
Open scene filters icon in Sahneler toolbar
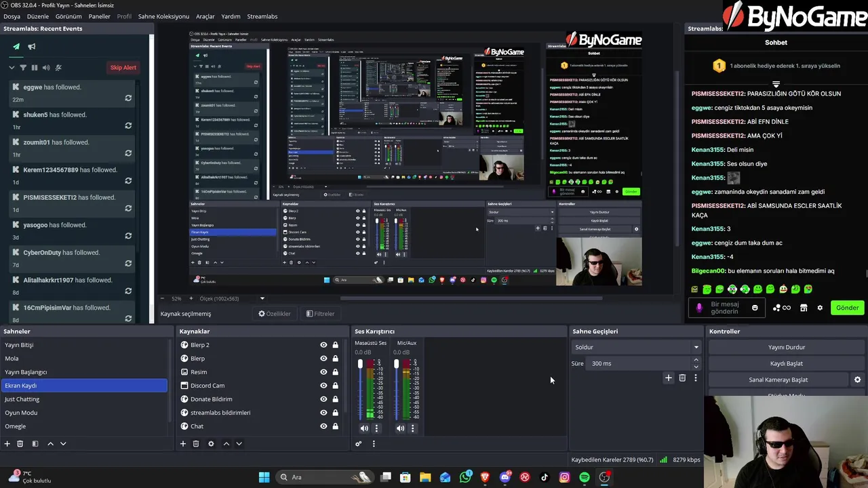point(35,443)
